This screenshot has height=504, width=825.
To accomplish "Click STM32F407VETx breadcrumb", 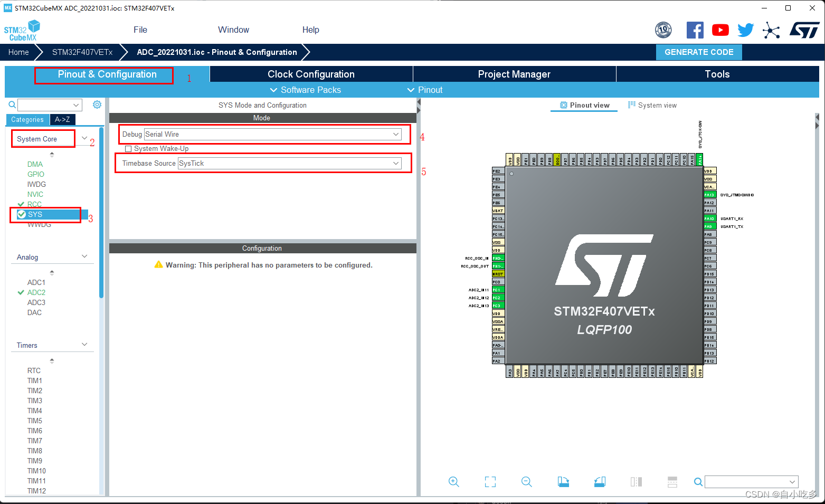I will pos(82,52).
